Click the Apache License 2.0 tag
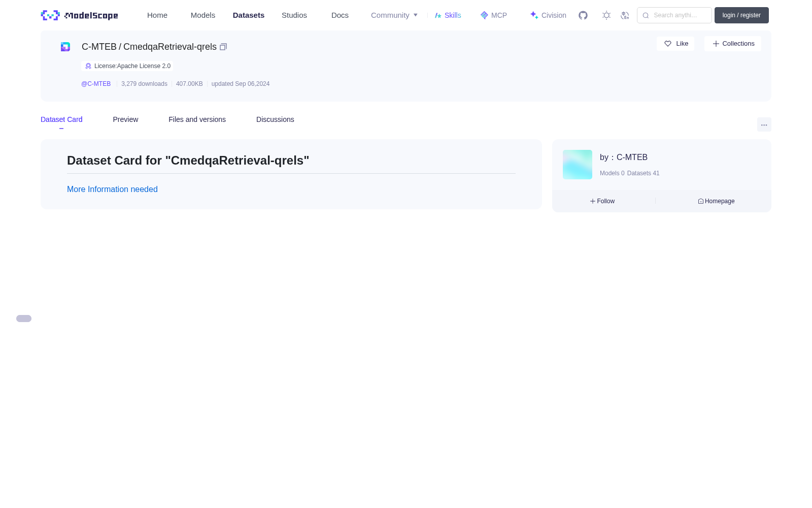The image size is (812, 508). [127, 66]
